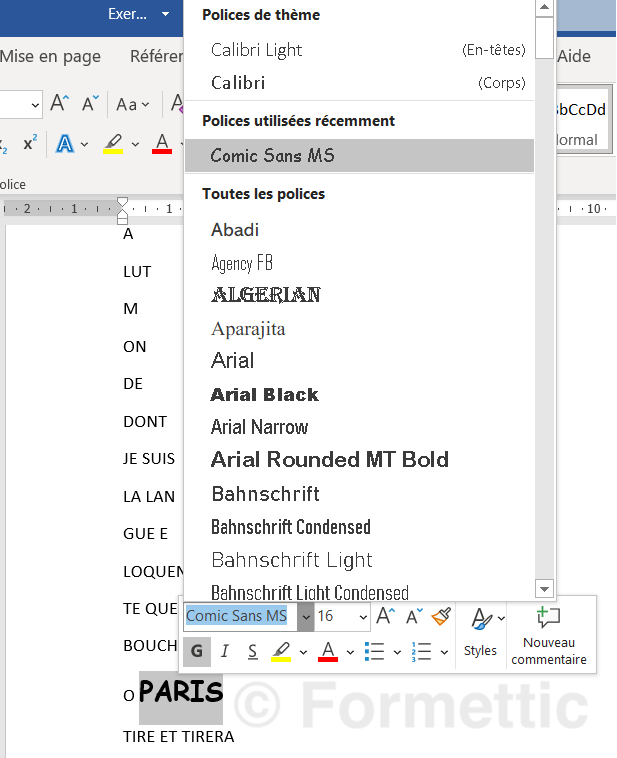Click the format painter in the mini toolbar
The width and height of the screenshot is (617, 758).
click(x=442, y=616)
